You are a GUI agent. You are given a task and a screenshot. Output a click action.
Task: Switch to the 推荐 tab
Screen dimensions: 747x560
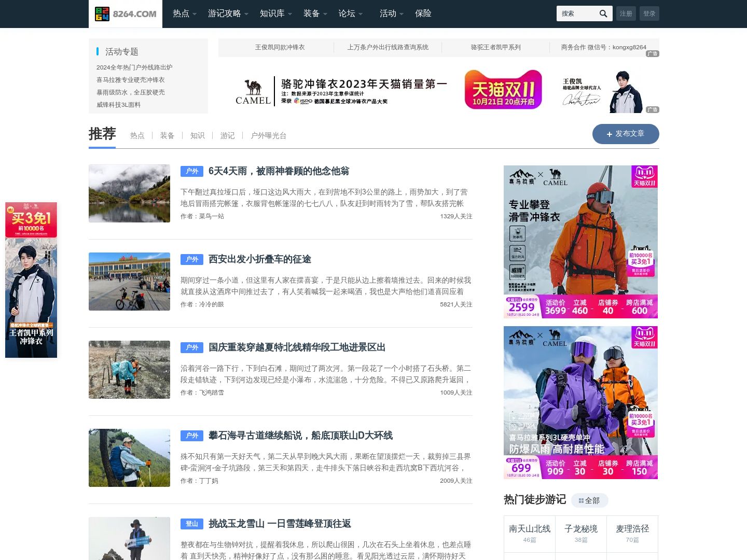(x=102, y=134)
